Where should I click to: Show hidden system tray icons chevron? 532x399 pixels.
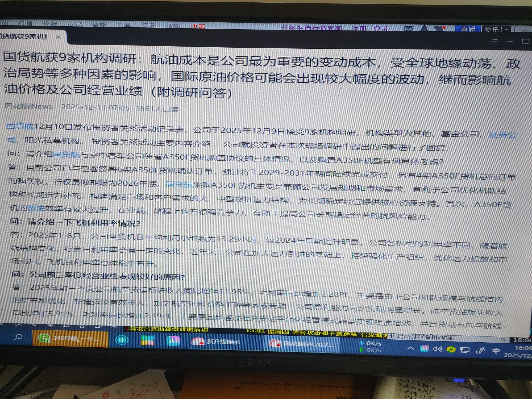pyautogui.click(x=410, y=348)
